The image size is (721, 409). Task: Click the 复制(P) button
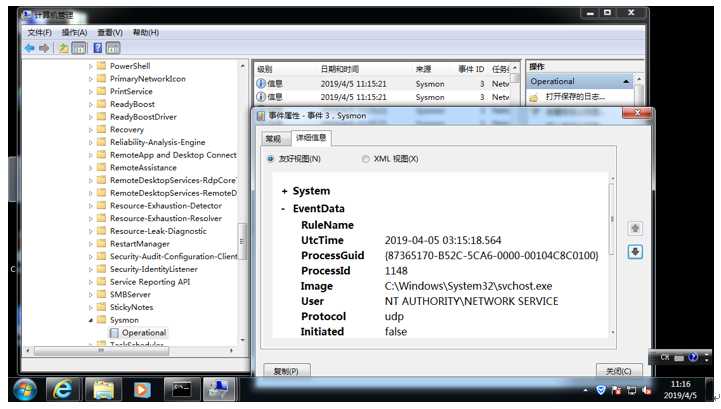[286, 371]
